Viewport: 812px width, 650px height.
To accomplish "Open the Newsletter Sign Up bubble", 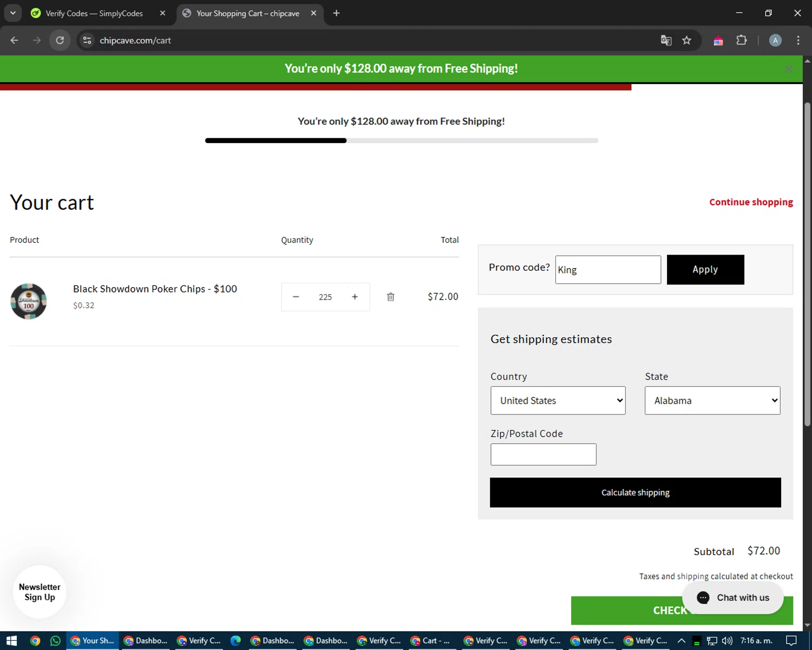I will click(40, 592).
